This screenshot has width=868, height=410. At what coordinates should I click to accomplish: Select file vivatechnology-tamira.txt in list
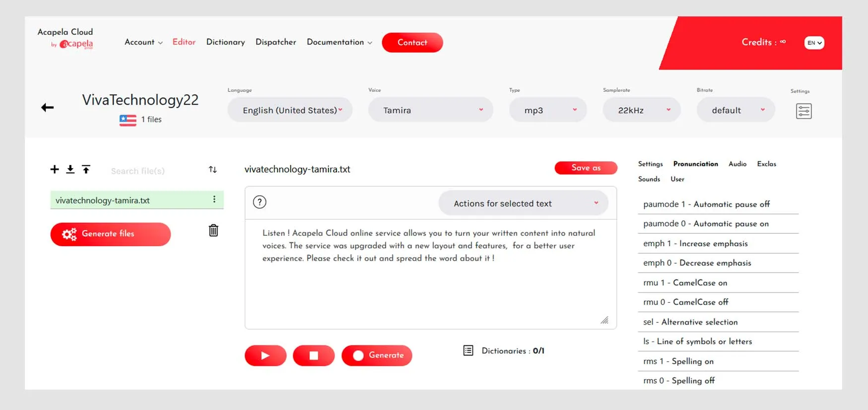pyautogui.click(x=136, y=200)
